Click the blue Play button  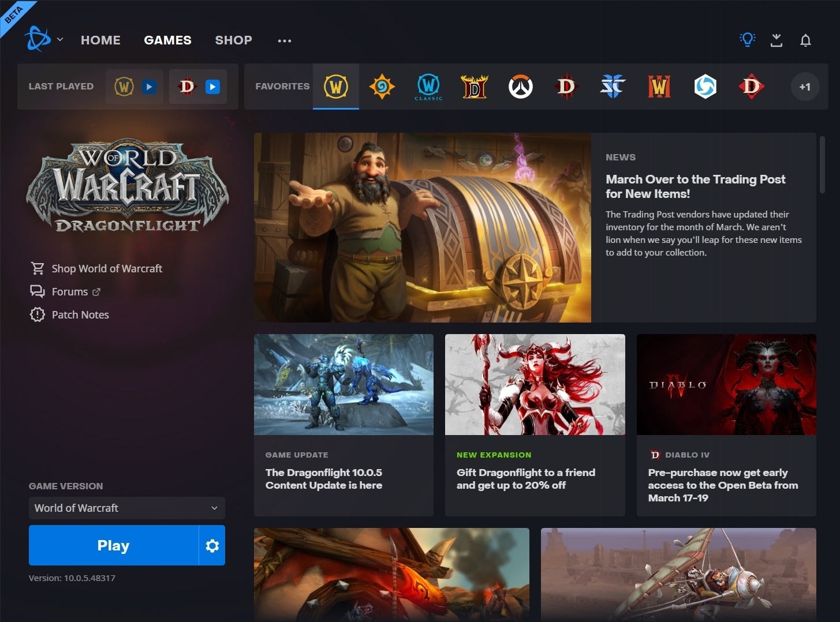[113, 545]
